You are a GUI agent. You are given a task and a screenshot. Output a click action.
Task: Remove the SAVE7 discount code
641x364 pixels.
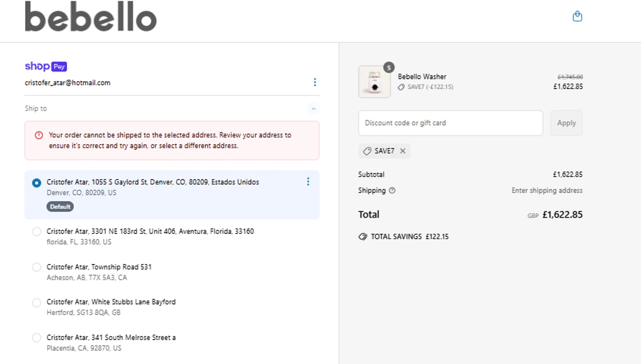[403, 151]
